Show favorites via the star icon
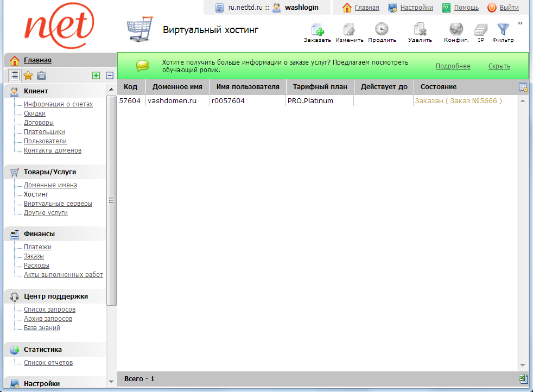Image resolution: width=533 pixels, height=392 pixels. click(28, 75)
